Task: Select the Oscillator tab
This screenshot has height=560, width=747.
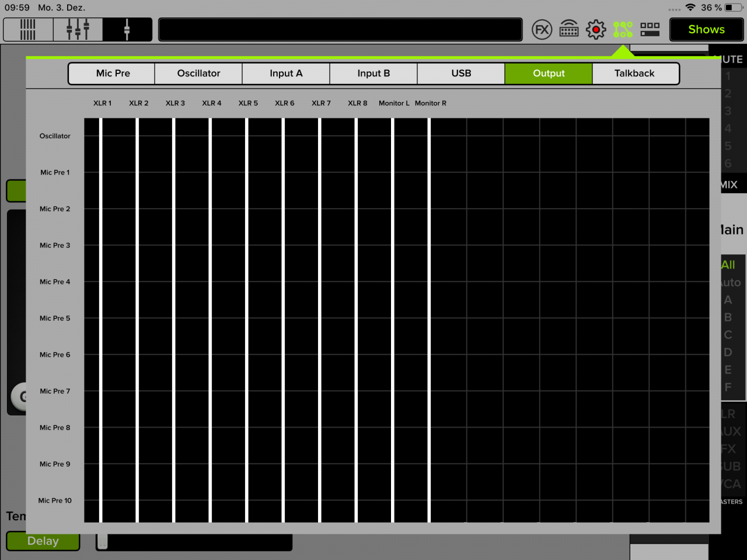Action: click(198, 73)
